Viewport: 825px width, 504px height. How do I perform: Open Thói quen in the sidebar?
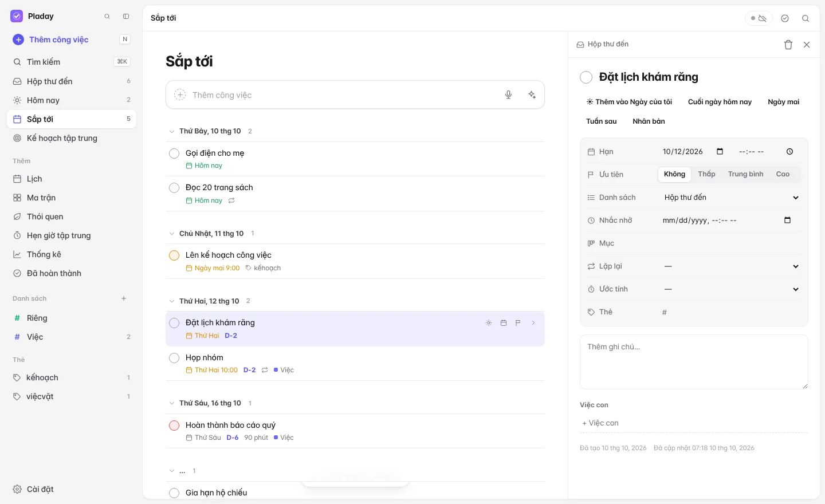pyautogui.click(x=72, y=216)
